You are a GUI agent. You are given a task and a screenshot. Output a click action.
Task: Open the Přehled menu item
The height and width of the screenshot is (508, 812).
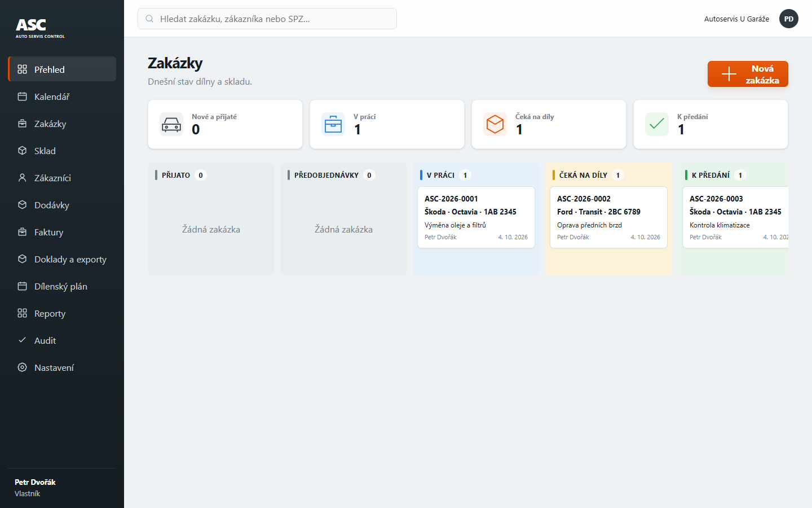pyautogui.click(x=62, y=69)
